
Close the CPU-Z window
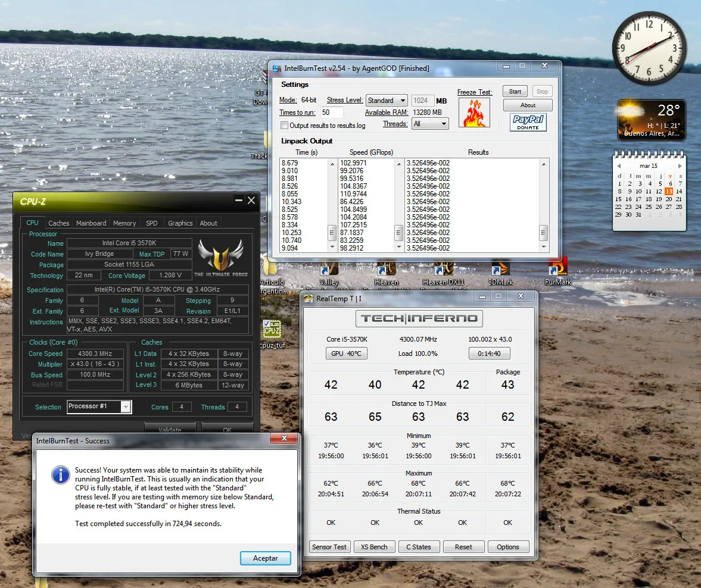[x=252, y=200]
